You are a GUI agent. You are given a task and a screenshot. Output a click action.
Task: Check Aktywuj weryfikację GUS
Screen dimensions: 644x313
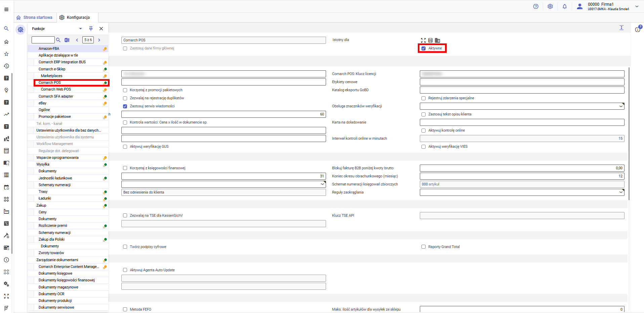125,147
